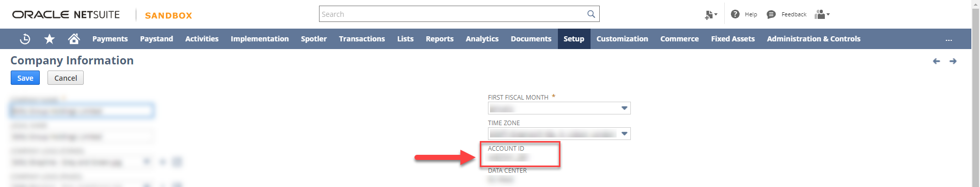Screen dimensions: 980x187
Task: Open the Customization menu
Action: [x=622, y=39]
